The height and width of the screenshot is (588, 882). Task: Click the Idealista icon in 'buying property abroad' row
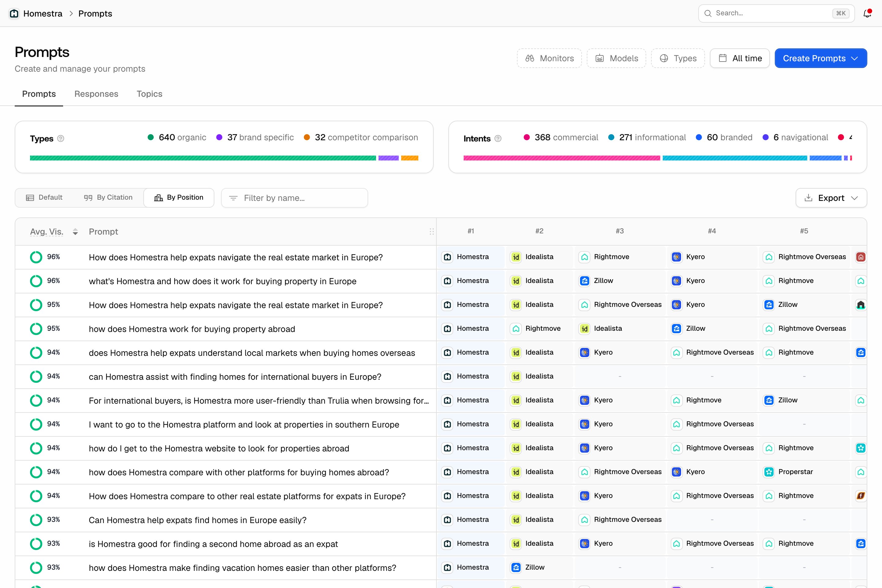tap(584, 329)
